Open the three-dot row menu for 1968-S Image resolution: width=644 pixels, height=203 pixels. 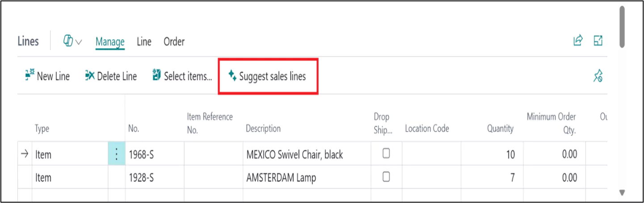click(x=116, y=155)
